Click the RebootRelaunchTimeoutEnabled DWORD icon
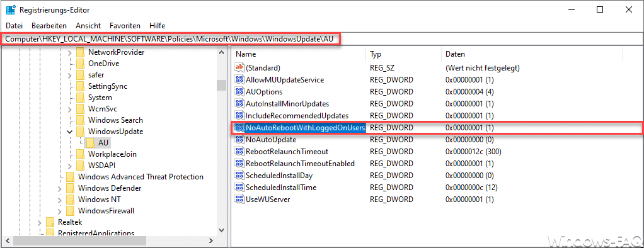Viewport: 644px width, 248px height. (239, 164)
